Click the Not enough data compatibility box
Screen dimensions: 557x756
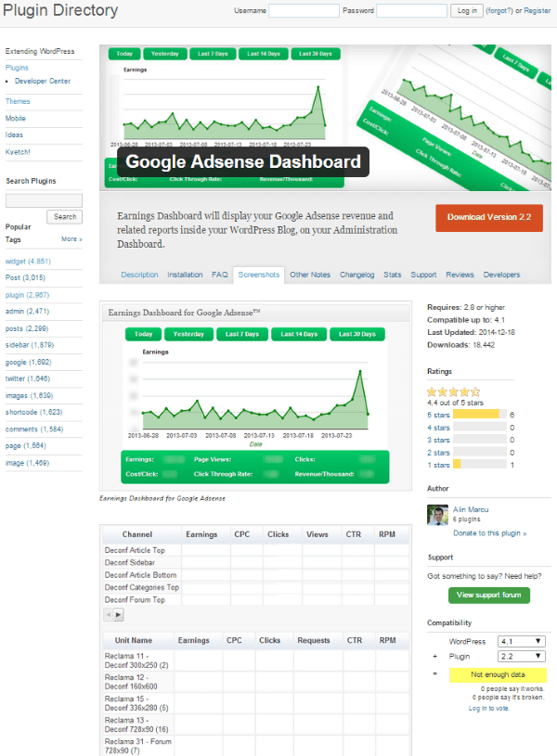(498, 675)
